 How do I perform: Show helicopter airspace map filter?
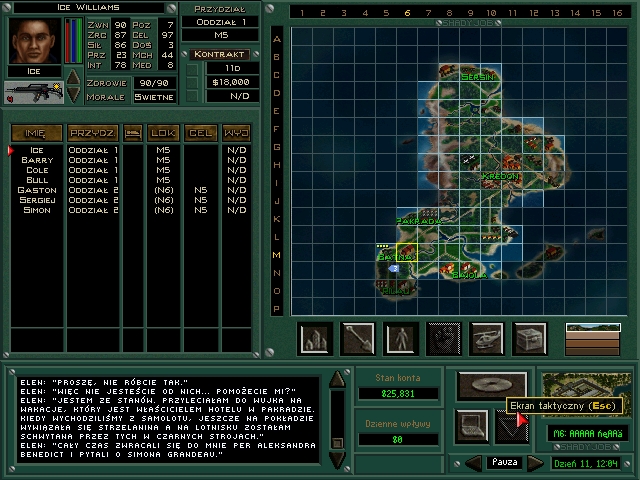[485, 338]
